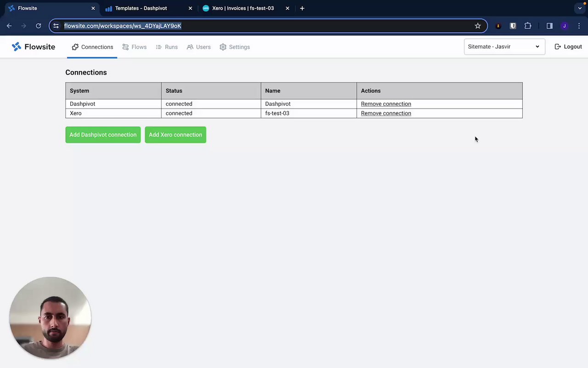Close the Templates - Dashpivot browser tab
Viewport: 588px width, 368px height.
point(190,8)
